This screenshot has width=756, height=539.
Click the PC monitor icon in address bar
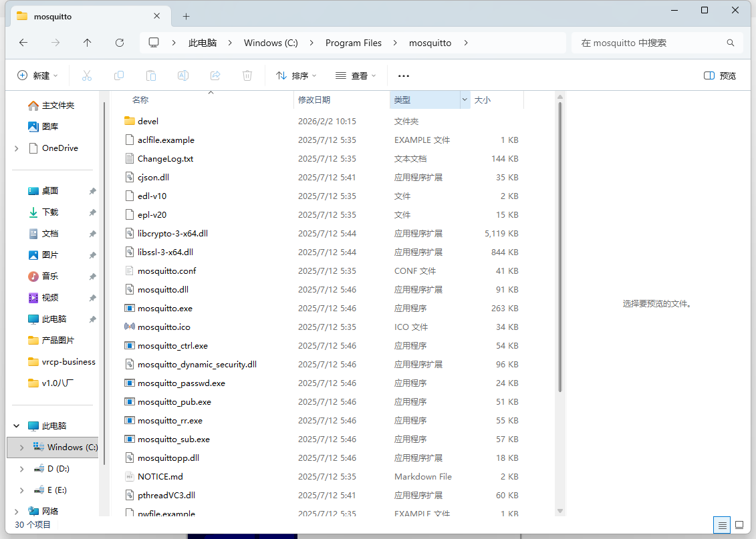coord(154,42)
